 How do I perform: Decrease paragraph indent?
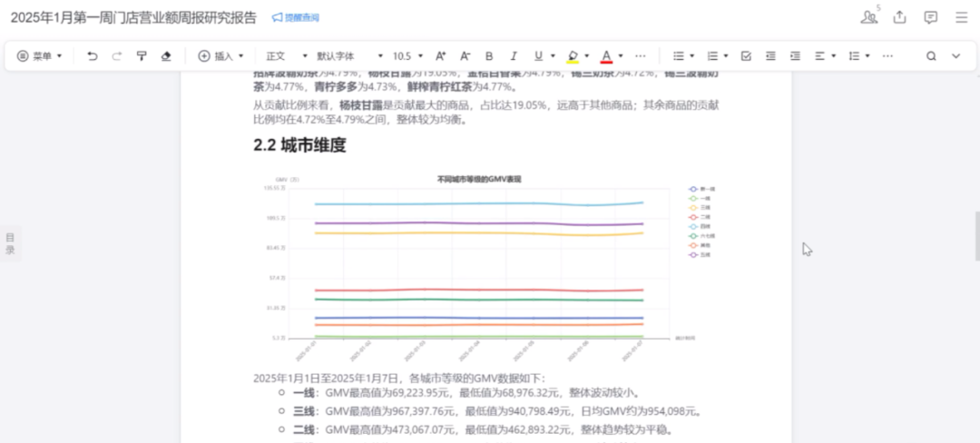770,56
